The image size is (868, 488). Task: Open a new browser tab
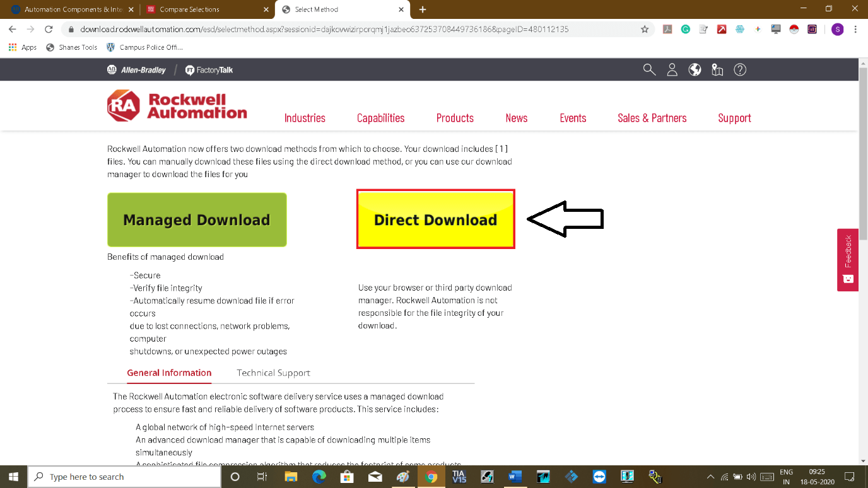click(x=423, y=9)
